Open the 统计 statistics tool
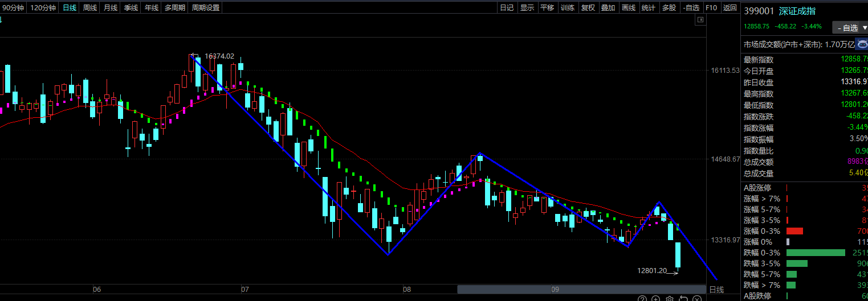 [649, 7]
